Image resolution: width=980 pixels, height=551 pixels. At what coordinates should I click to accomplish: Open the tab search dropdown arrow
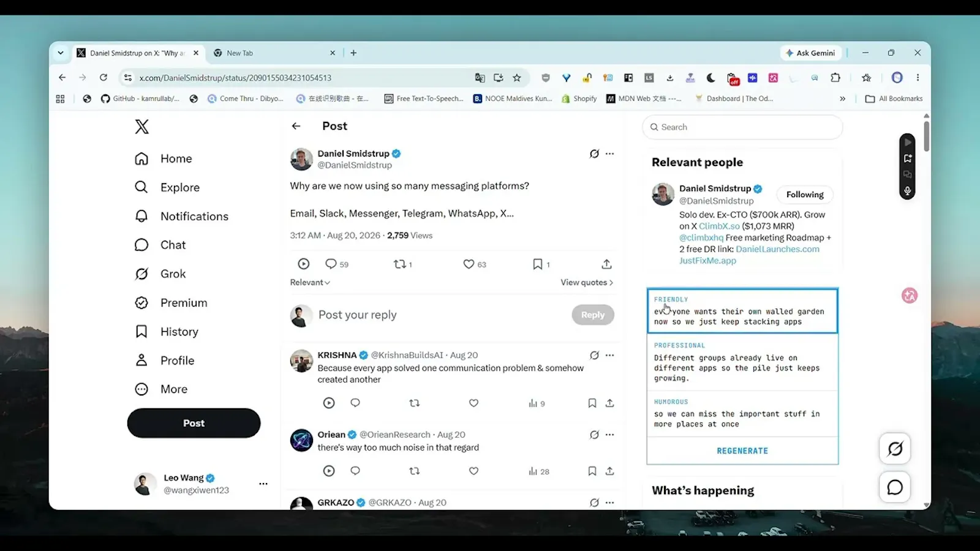(61, 53)
